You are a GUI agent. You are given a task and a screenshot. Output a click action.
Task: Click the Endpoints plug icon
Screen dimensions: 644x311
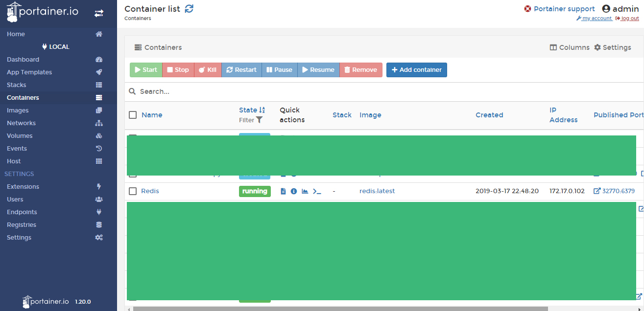(99, 212)
